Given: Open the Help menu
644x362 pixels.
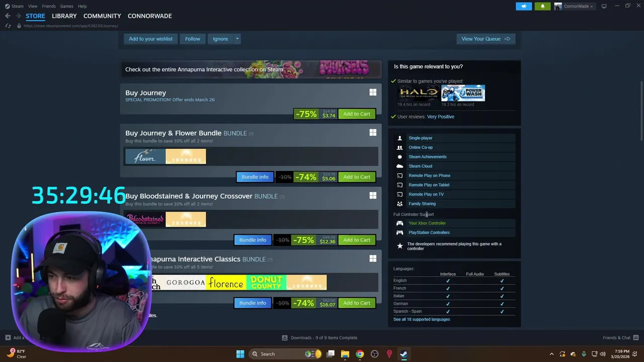Looking at the screenshot, I should (82, 6).
